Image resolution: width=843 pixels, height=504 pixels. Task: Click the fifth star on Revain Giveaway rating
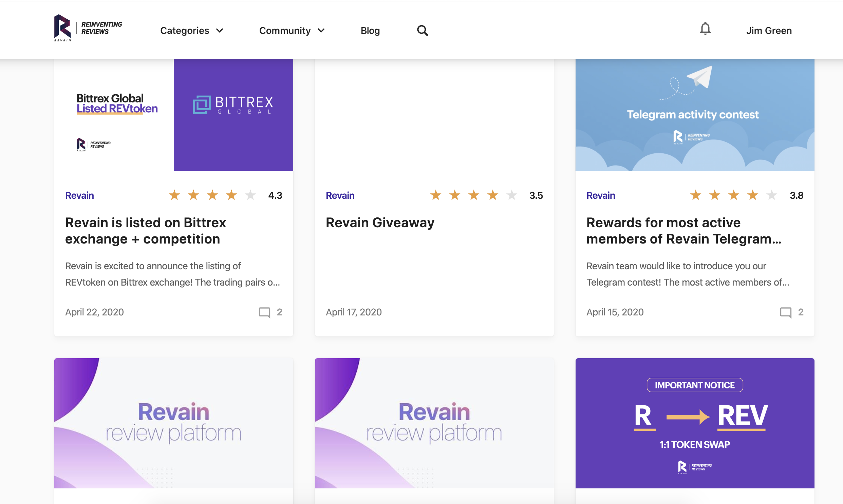[x=512, y=195]
